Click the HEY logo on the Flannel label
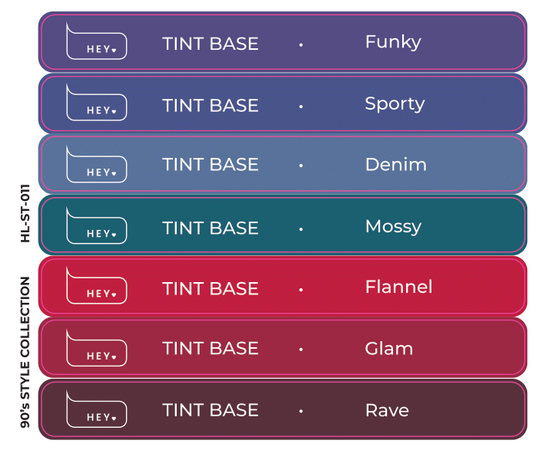The image size is (550, 450). (x=96, y=286)
